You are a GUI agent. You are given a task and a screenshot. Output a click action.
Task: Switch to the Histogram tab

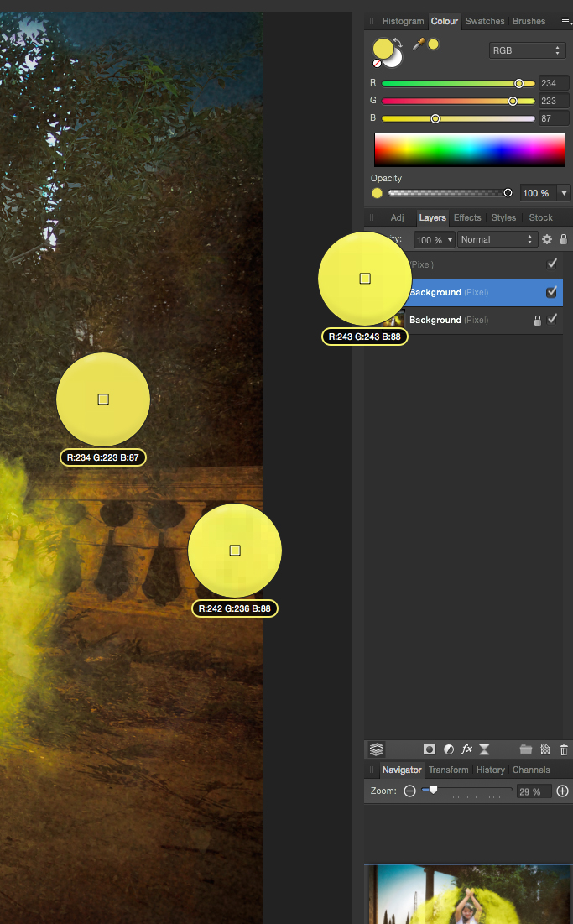[x=403, y=21]
